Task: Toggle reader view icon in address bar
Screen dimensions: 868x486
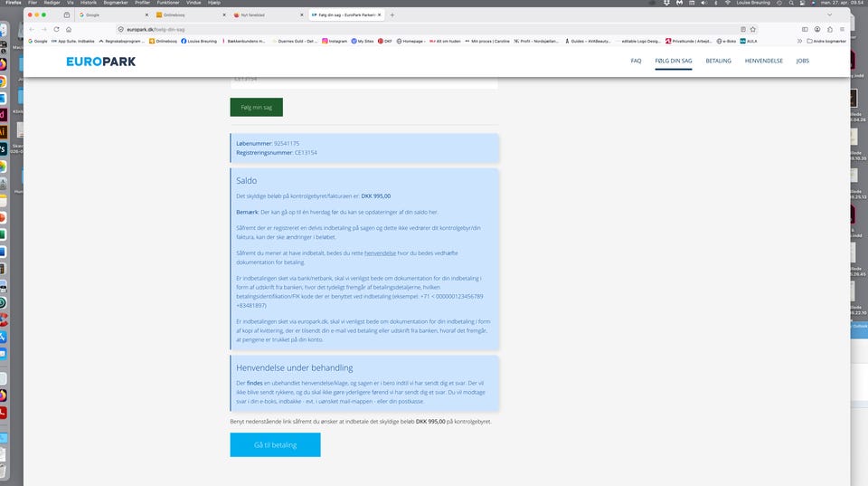Action: [743, 29]
